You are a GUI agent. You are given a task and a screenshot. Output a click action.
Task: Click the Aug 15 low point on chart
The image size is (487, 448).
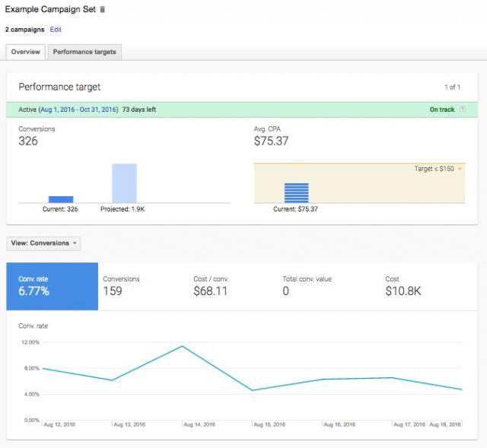point(252,390)
